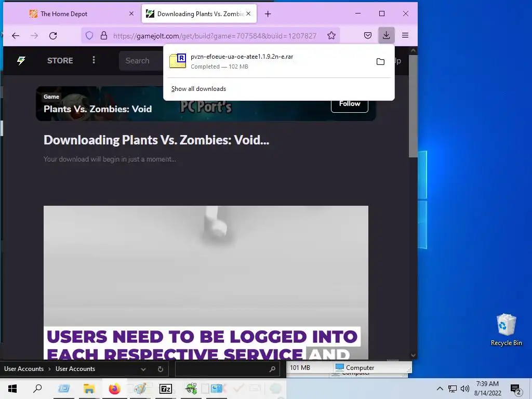View site security via the padlock icon
The image size is (532, 399).
[104, 36]
